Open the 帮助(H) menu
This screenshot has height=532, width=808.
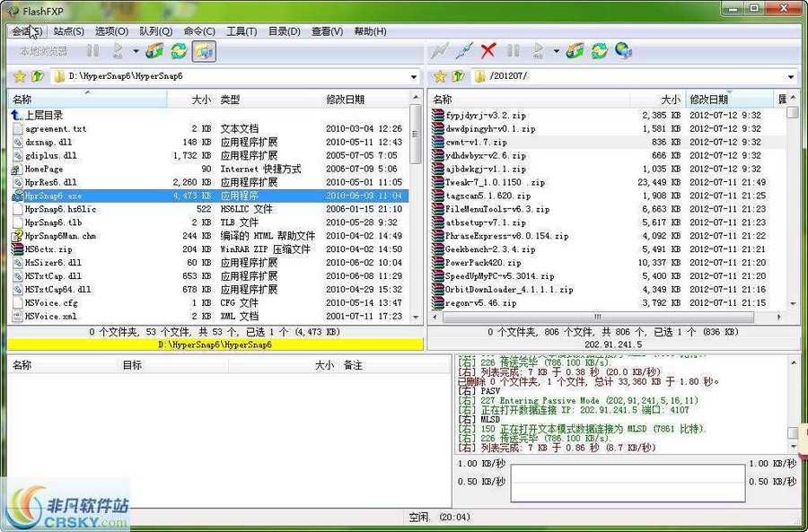click(370, 31)
